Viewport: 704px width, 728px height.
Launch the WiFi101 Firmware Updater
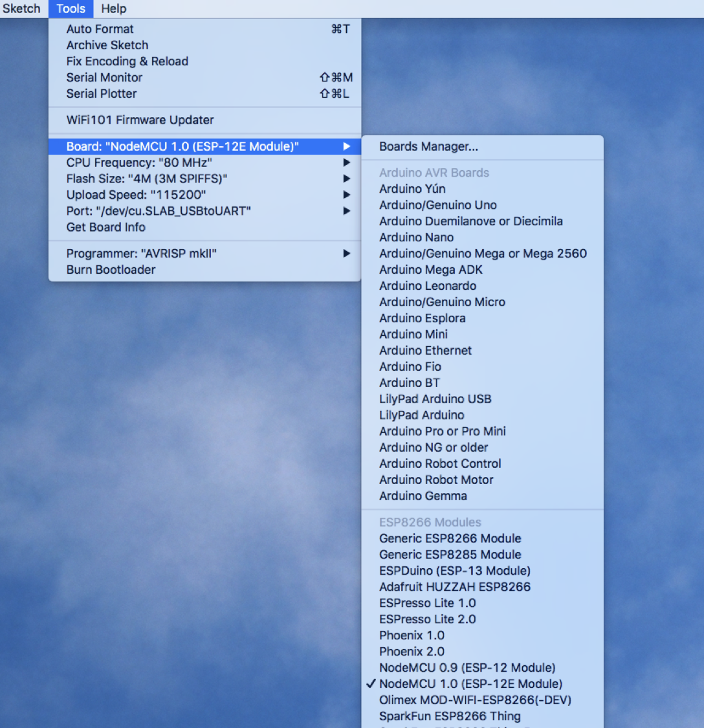tap(140, 120)
